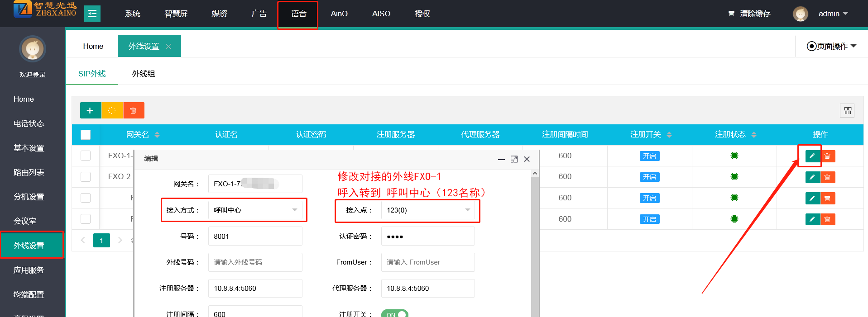Toggle the registration ON switch in dialog
868x317 pixels.
tap(394, 314)
